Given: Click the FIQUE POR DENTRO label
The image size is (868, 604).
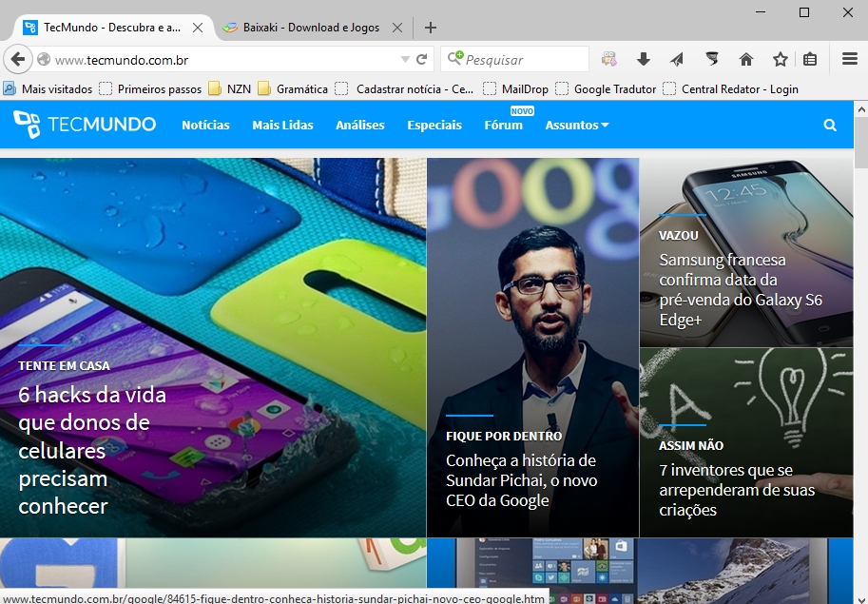Looking at the screenshot, I should coord(504,436).
